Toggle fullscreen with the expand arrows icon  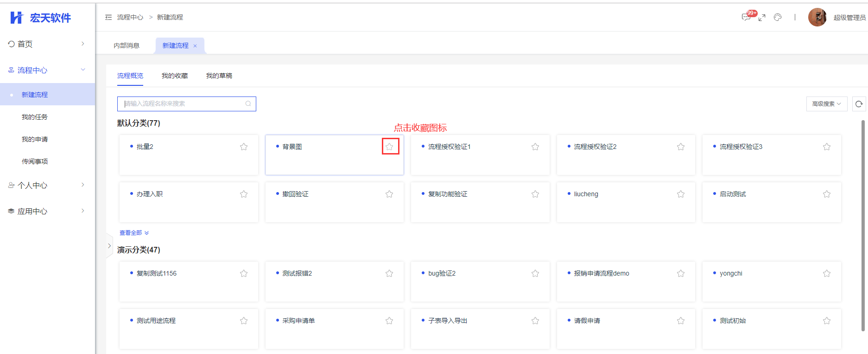pos(762,18)
